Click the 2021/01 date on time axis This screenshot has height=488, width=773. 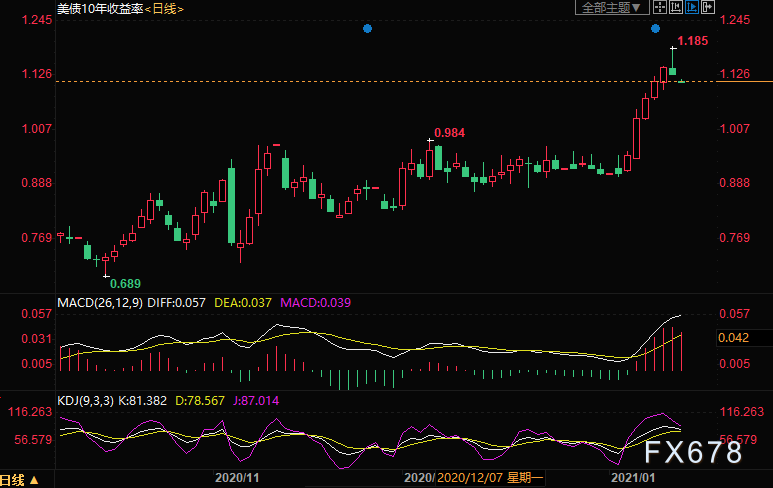[x=633, y=478]
